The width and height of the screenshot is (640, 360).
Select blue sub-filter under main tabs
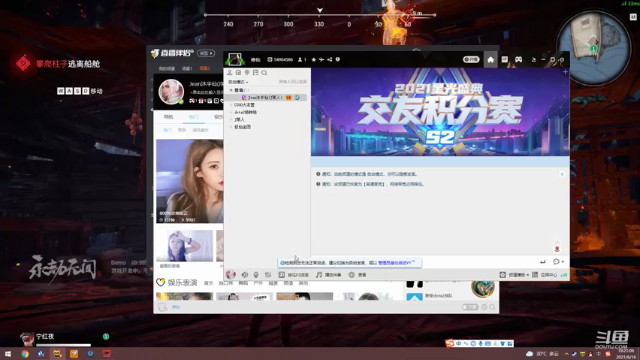click(x=167, y=130)
